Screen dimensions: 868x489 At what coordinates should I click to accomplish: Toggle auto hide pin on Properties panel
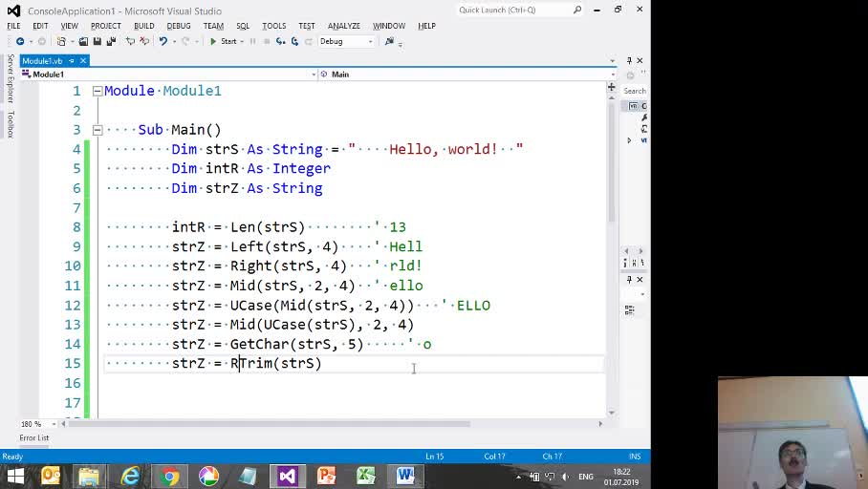(x=629, y=279)
